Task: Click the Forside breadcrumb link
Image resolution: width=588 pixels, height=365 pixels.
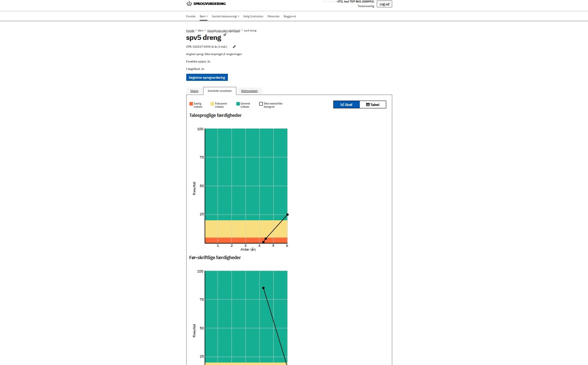Action: [190, 31]
